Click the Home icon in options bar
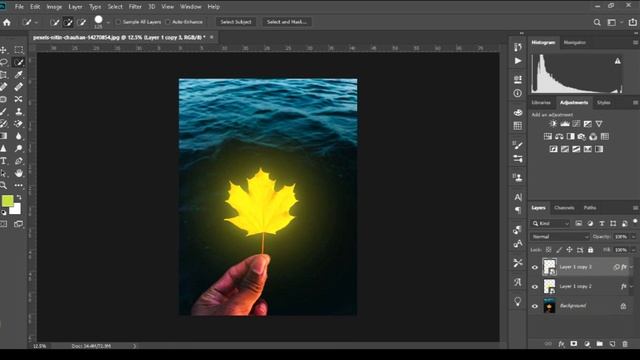The width and height of the screenshot is (640, 360). click(7, 22)
